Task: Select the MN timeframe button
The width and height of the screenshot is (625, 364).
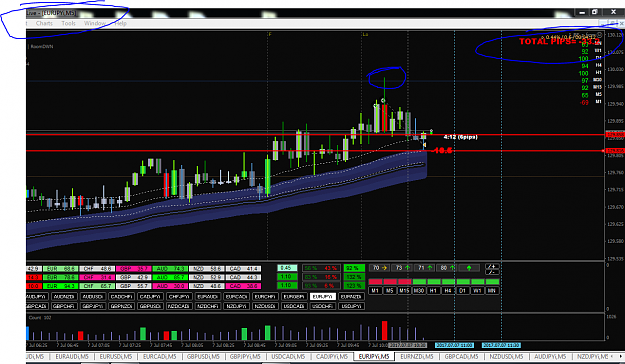Action: click(x=492, y=291)
